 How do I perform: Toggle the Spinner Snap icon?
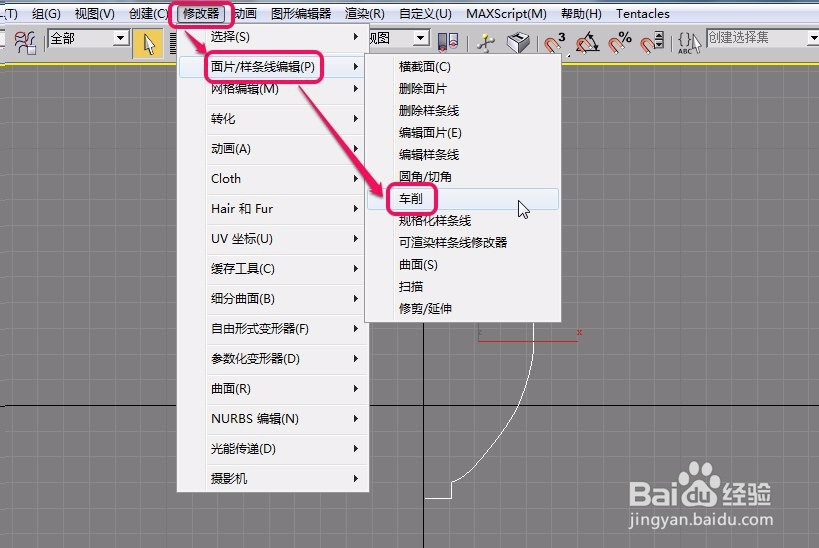652,43
